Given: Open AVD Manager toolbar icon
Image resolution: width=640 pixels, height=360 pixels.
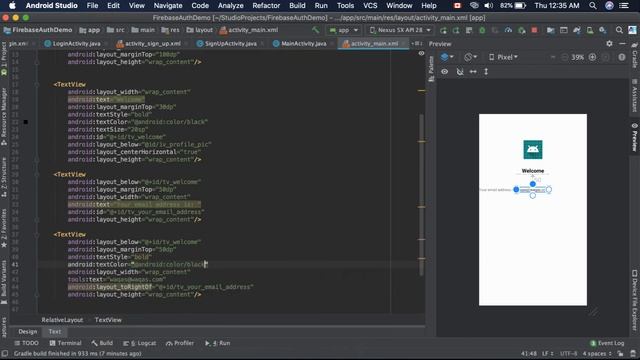Looking at the screenshot, I should point(590,30).
